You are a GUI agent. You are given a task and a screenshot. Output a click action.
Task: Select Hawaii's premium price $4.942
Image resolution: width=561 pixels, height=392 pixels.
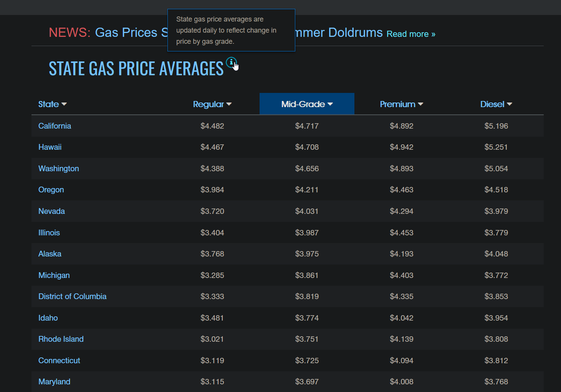402,147
